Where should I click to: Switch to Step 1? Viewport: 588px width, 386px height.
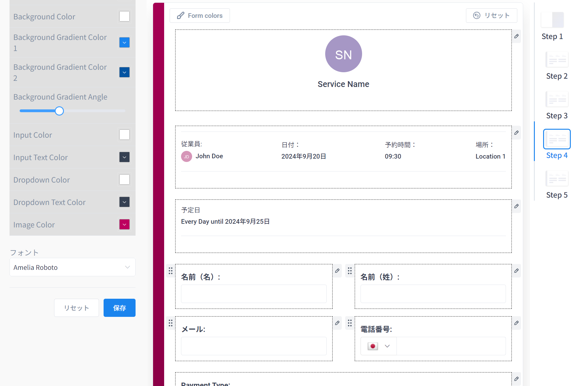tap(552, 26)
